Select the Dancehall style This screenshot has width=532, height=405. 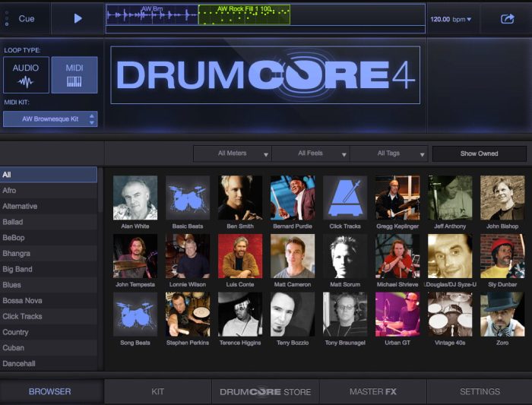tap(49, 364)
